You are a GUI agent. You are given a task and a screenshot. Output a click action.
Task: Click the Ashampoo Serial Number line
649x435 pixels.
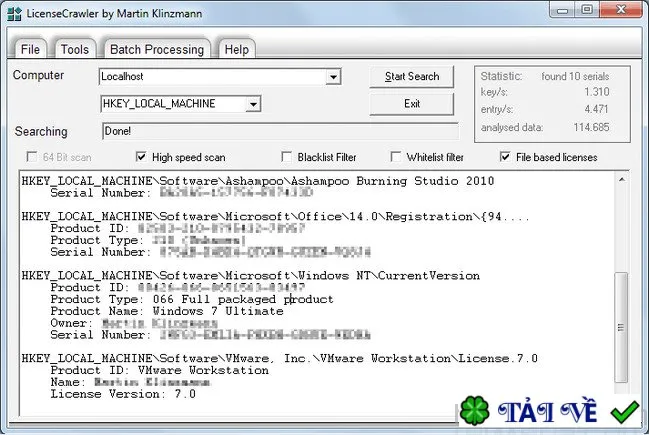181,193
